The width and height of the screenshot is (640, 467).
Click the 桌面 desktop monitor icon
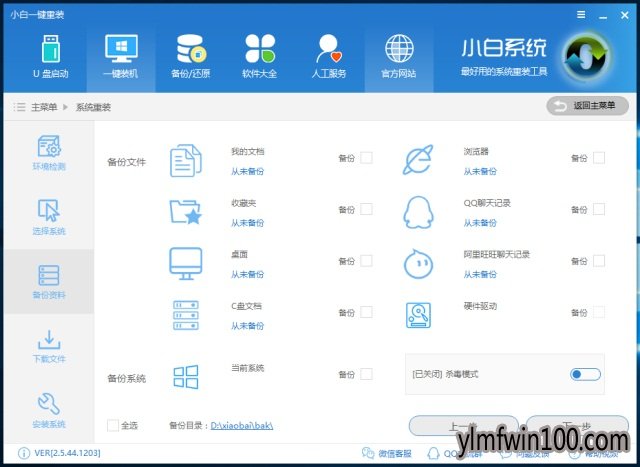[186, 264]
